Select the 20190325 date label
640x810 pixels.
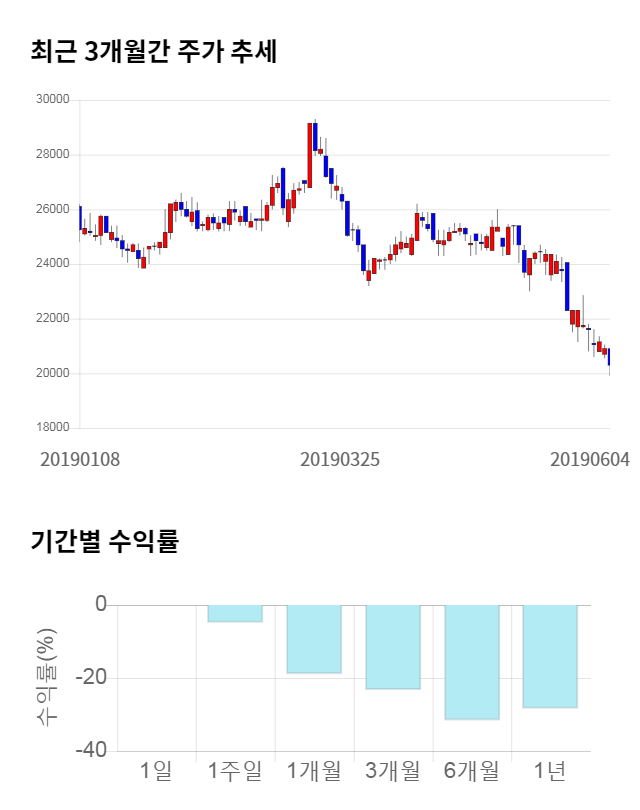(x=340, y=459)
